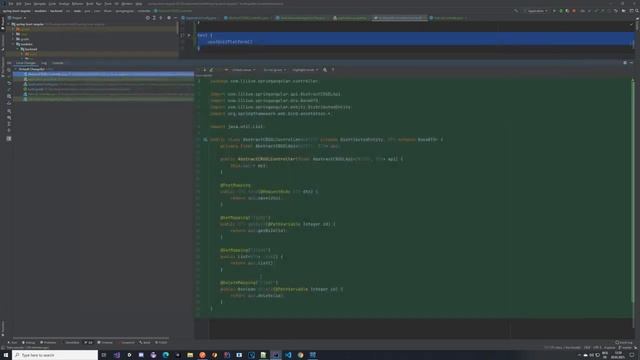Switch to the Local Changes tab
Viewport: 640px width, 360px height.
pos(25,63)
